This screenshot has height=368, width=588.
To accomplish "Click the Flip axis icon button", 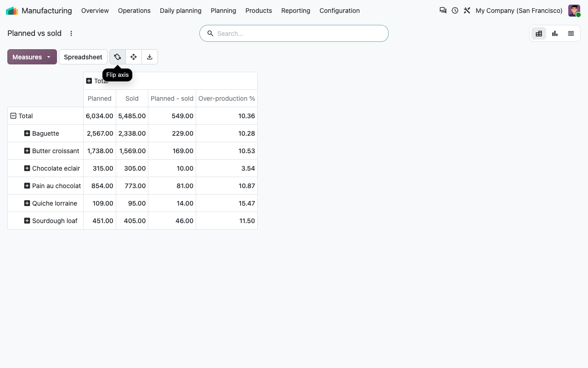I will coord(118,57).
